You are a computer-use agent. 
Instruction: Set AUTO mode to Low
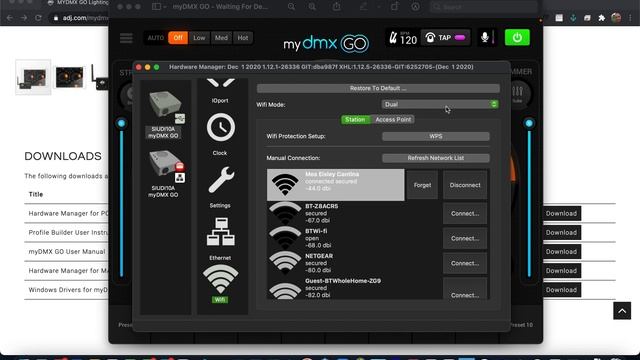point(199,38)
